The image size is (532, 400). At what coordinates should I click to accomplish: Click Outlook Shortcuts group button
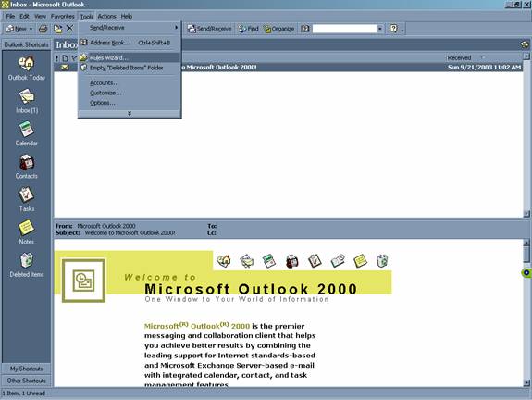pyautogui.click(x=27, y=44)
